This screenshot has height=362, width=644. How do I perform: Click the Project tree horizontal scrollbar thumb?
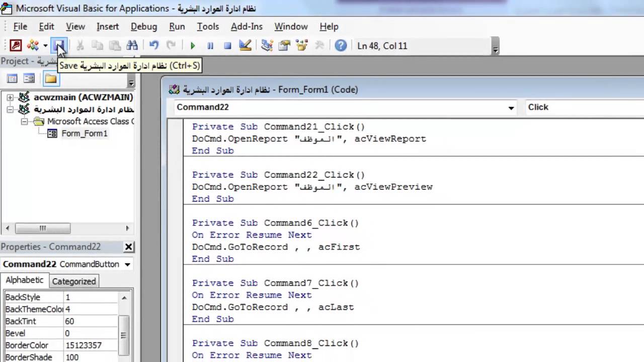coord(43,228)
